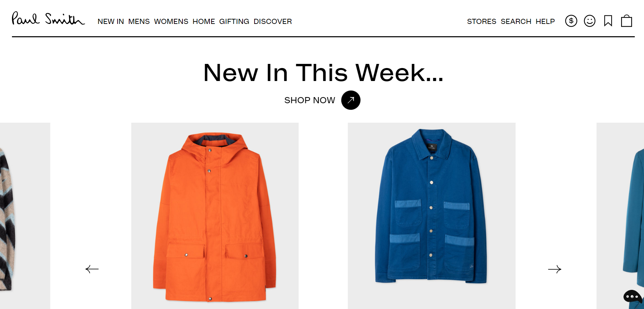The width and height of the screenshot is (644, 309).
Task: Open the Discover menu
Action: 273,22
